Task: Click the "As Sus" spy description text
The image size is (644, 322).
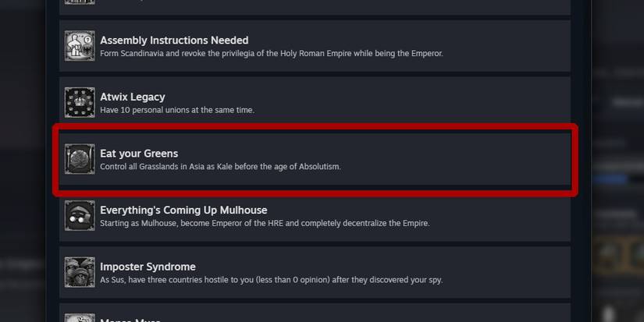Action: pyautogui.click(x=271, y=280)
